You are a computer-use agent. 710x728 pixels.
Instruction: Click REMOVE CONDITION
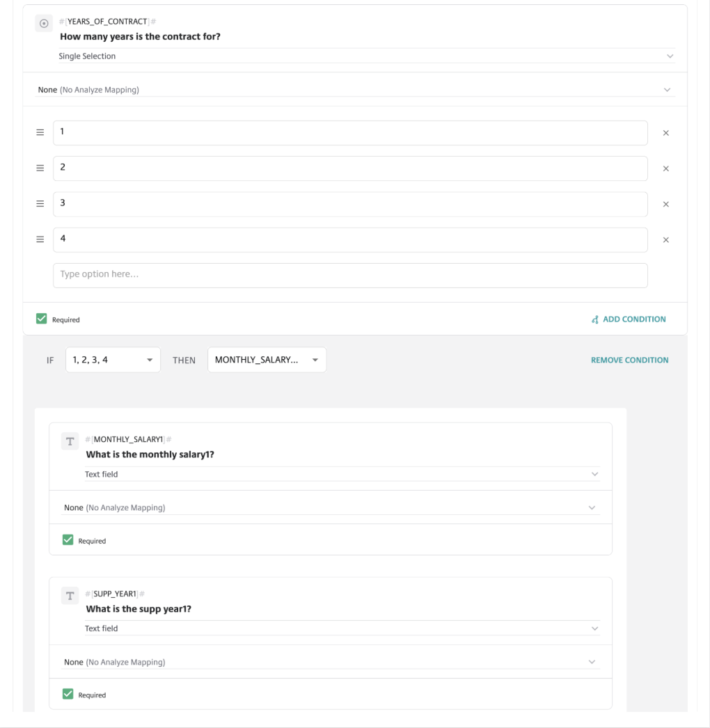(629, 360)
